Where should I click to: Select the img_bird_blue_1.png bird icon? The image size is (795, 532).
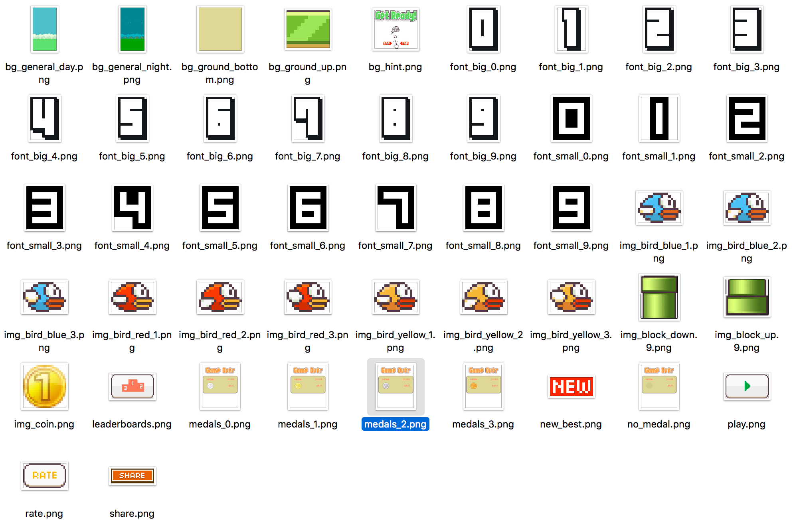click(x=659, y=208)
